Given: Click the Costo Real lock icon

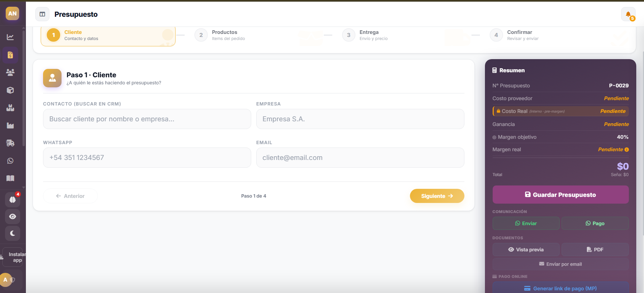Looking at the screenshot, I should point(498,111).
